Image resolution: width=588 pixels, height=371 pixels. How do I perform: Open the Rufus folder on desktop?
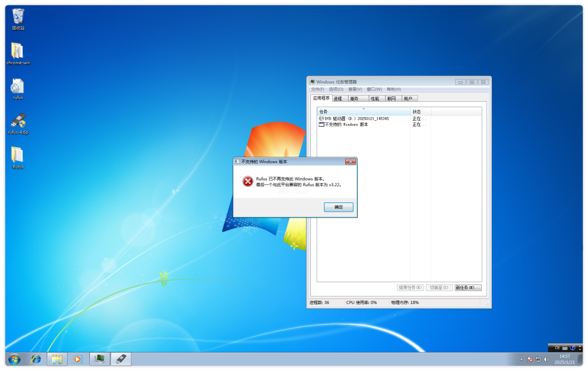coord(18,157)
